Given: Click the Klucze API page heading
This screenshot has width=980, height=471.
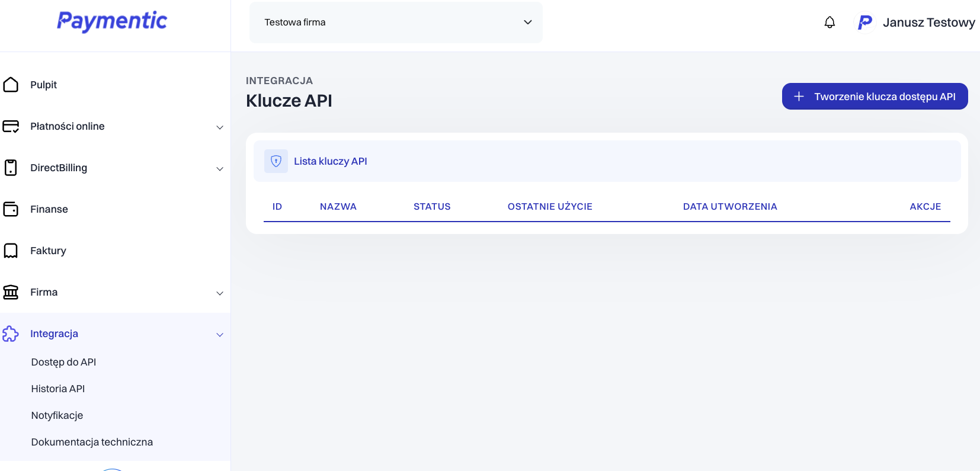Looking at the screenshot, I should point(289,101).
